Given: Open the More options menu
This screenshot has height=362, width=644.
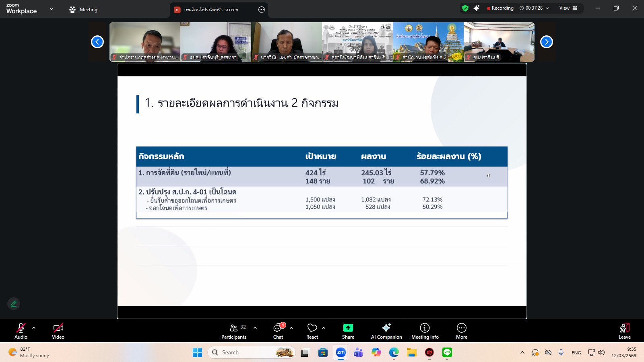Looking at the screenshot, I should (461, 331).
